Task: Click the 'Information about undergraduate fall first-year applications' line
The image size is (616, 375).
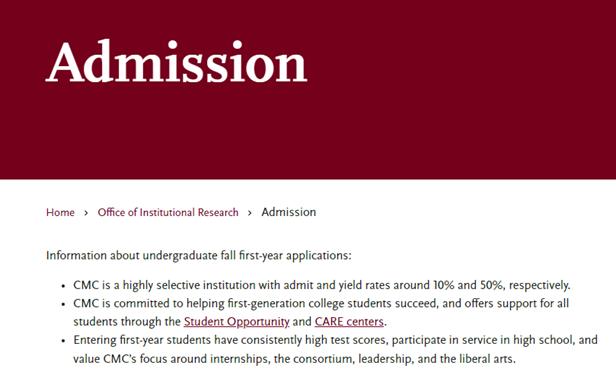Action: click(199, 256)
